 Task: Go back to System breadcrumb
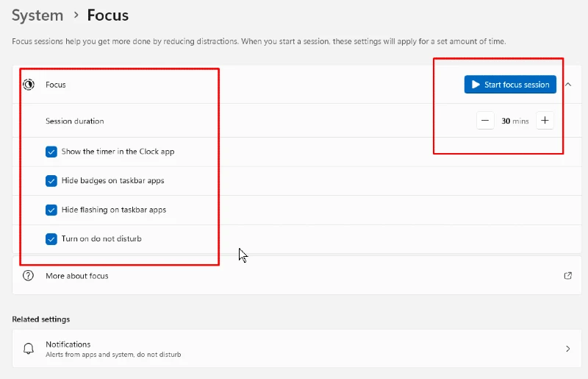37,15
